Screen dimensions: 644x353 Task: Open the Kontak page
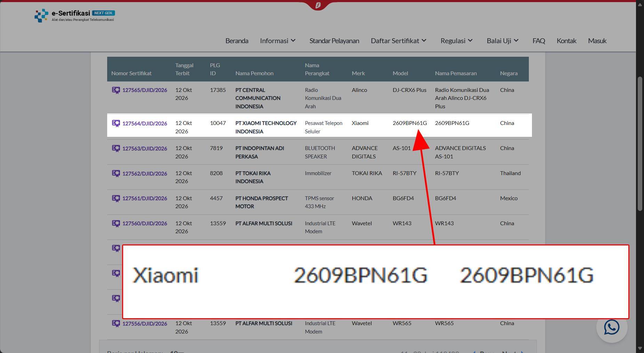click(566, 41)
